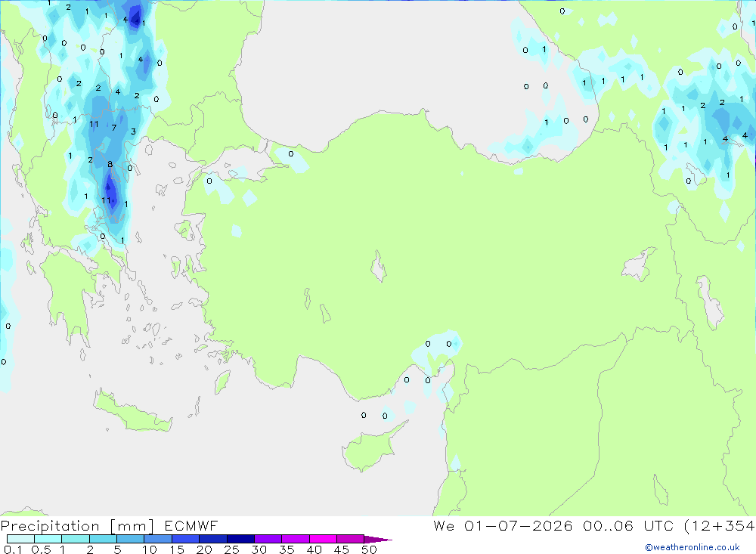This screenshot has width=756, height=554.
Task: Click the 25–30 mm dark blue swatch
Action: point(240,539)
